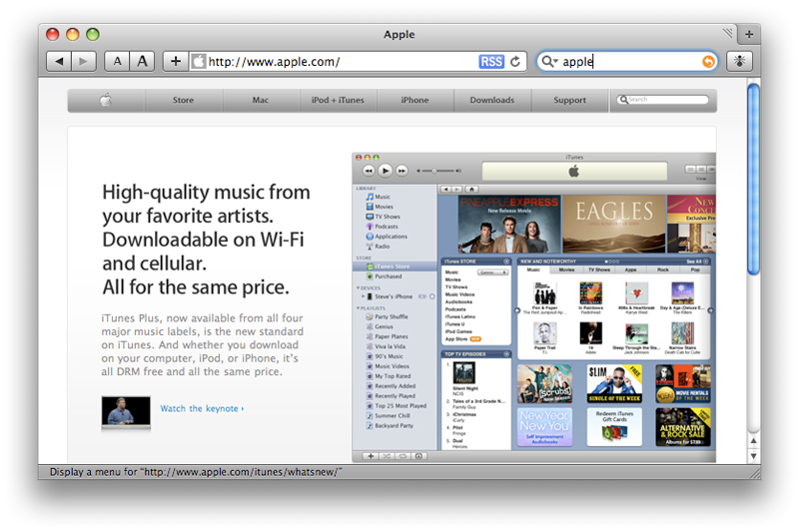Image resolution: width=799 pixels, height=532 pixels.
Task: Click the vertical scrollbar thumb
Action: pyautogui.click(x=753, y=180)
